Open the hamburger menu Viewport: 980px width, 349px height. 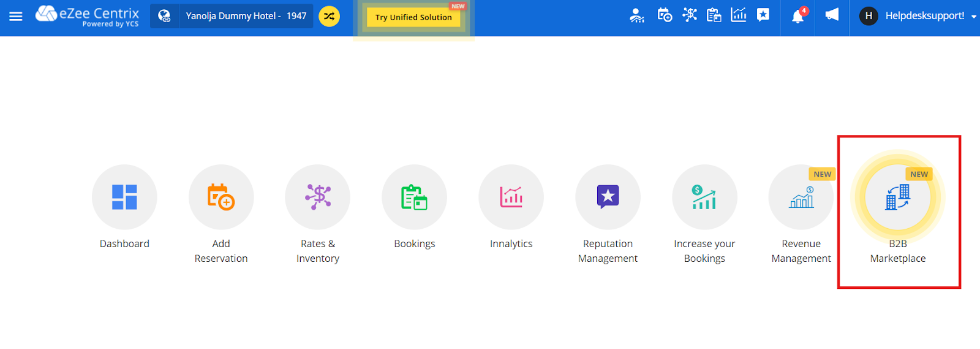coord(16,17)
